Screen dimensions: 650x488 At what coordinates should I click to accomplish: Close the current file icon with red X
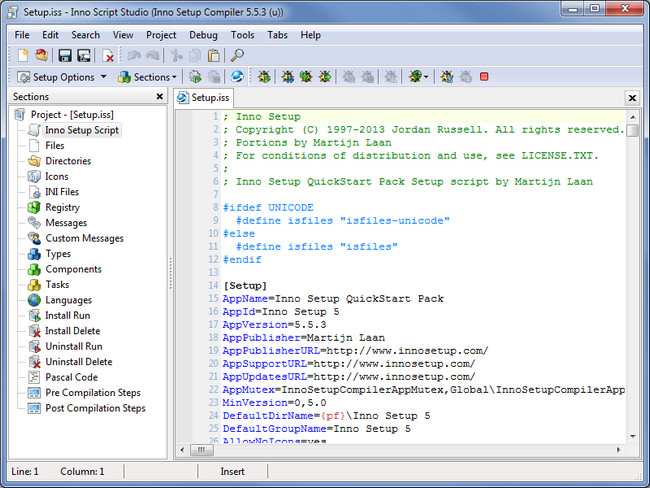coord(108,56)
